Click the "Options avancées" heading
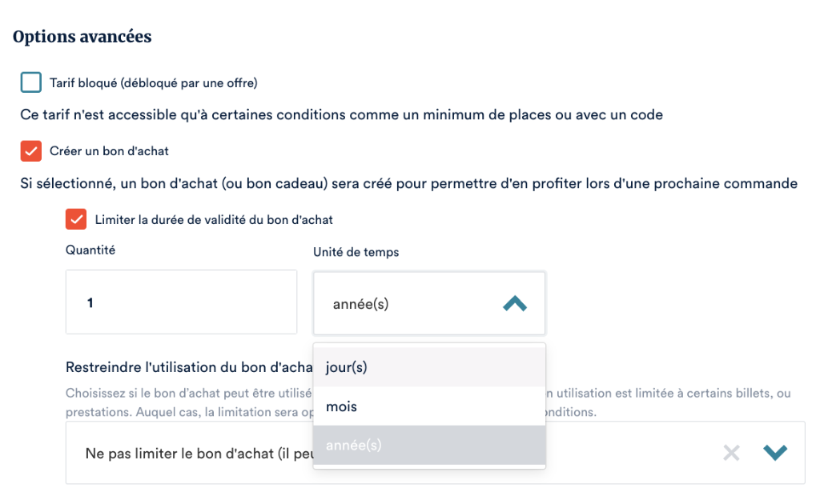Viewport: 820px width, 504px height. coord(82,37)
